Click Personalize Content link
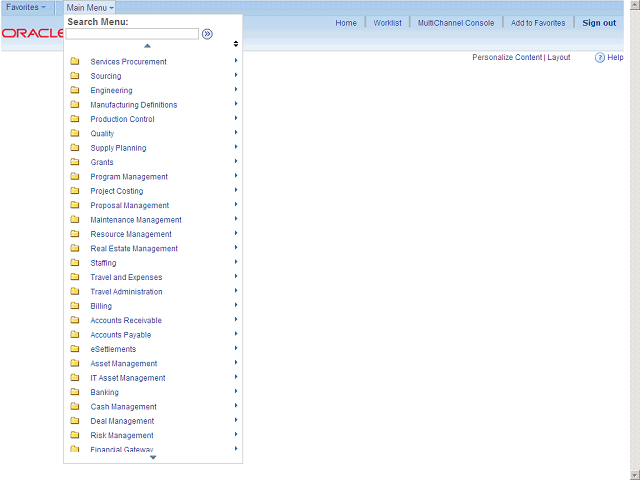This screenshot has height=480, width=640. (x=507, y=57)
